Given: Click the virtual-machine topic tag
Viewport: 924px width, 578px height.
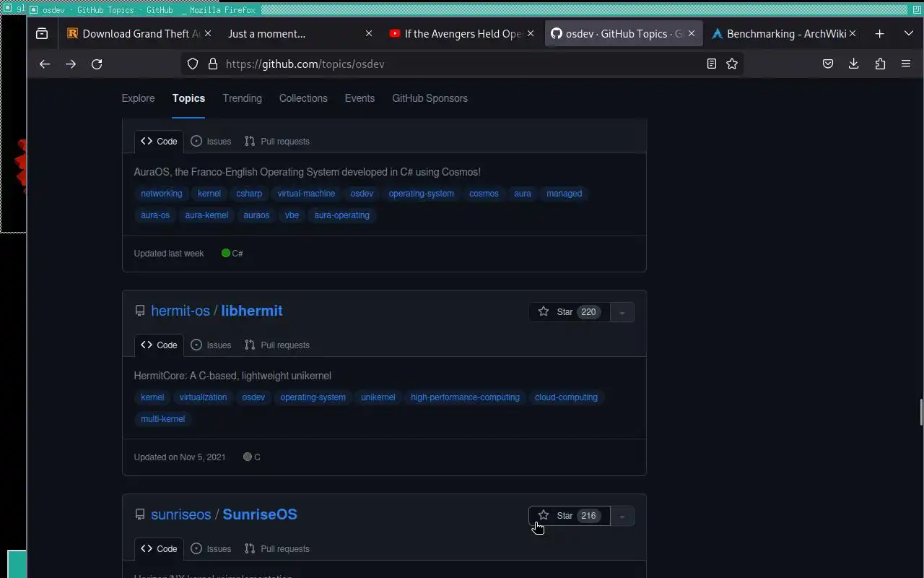Looking at the screenshot, I should (306, 194).
